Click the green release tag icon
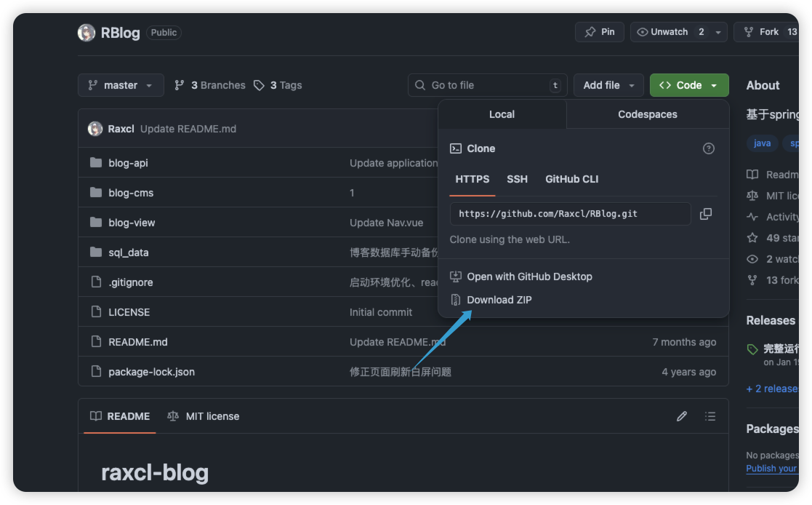The height and width of the screenshot is (505, 812). click(x=752, y=349)
